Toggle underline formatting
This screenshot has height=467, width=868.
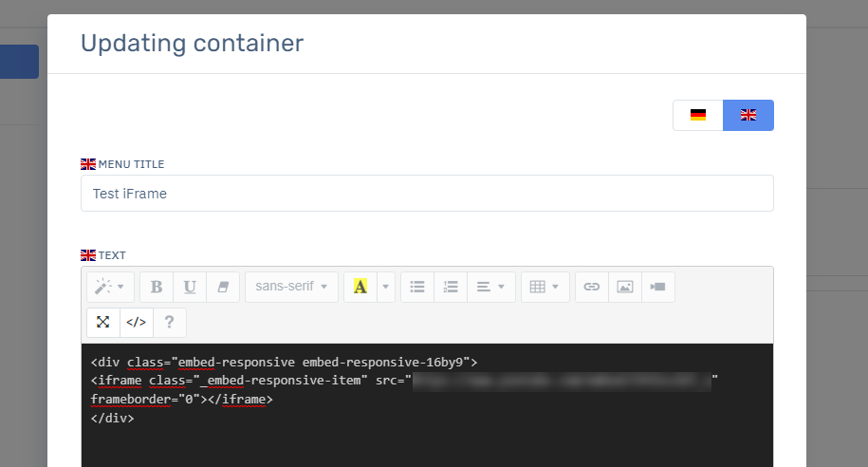(x=190, y=287)
